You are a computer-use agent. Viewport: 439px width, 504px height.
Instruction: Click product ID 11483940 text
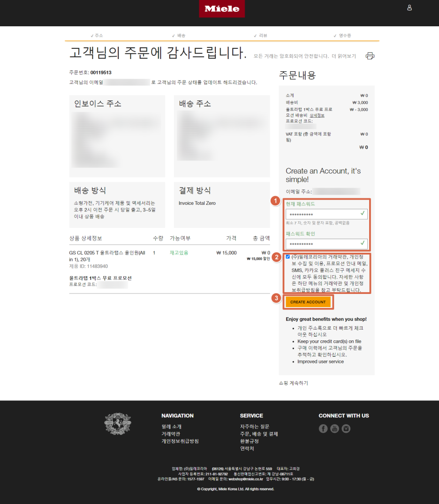89,266
